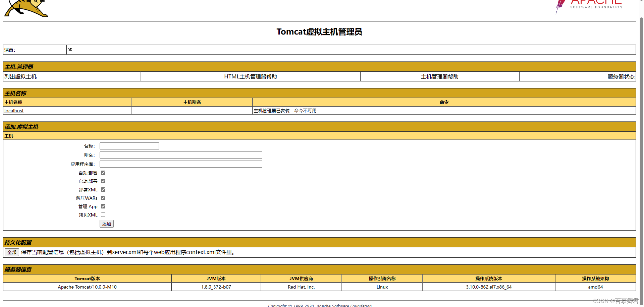Click the Tomcat版本 column header
Viewport: 644px width, 307px height.
click(87, 279)
